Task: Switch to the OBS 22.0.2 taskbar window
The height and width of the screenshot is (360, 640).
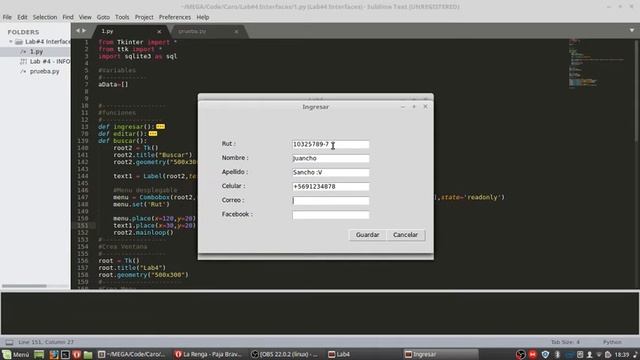Action: point(285,354)
